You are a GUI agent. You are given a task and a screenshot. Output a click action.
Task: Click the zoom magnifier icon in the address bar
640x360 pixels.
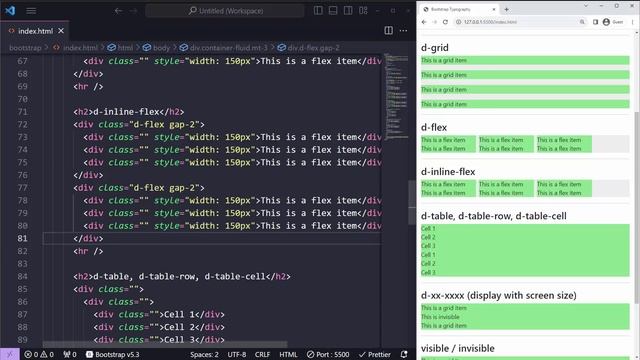582,22
